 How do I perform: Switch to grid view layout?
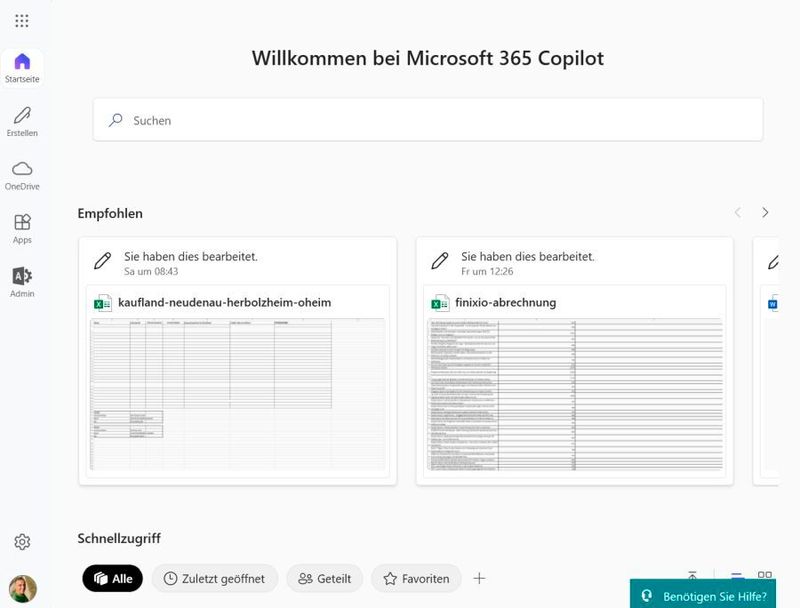(765, 577)
